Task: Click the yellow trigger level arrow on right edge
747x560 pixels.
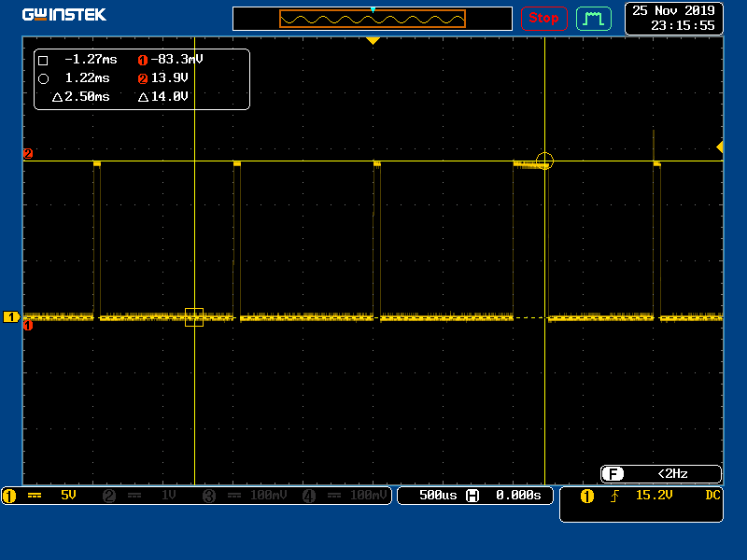Action: pos(719,147)
